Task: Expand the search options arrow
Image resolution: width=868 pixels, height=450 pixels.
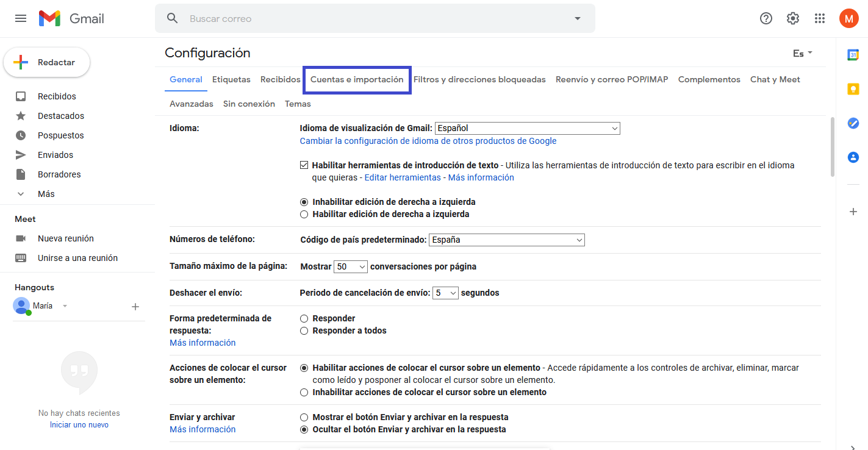Action: pyautogui.click(x=577, y=18)
